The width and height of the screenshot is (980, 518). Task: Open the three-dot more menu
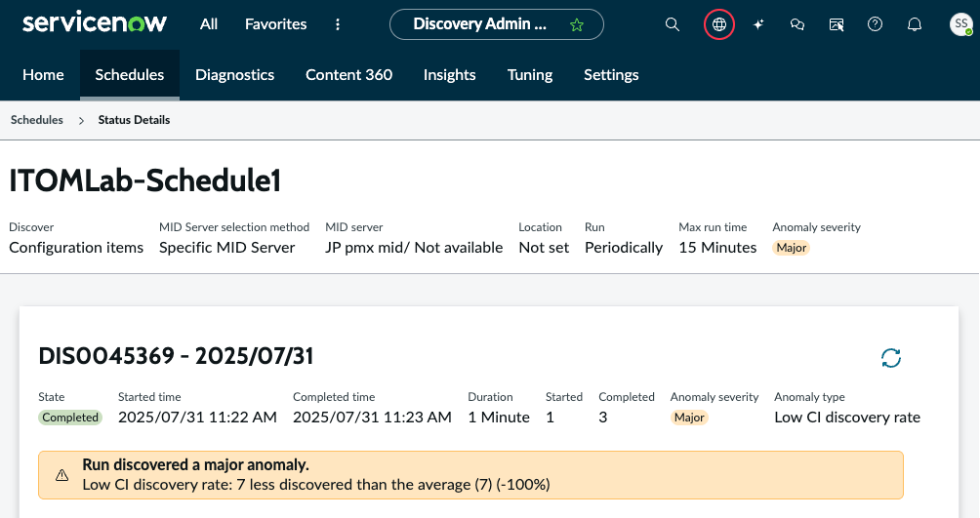(x=338, y=24)
